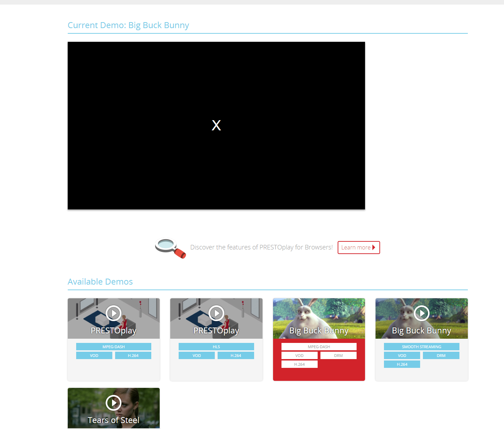Open the highlighted Big Buck Bunny thumbnail
Image resolution: width=504 pixels, height=429 pixels.
[319, 318]
